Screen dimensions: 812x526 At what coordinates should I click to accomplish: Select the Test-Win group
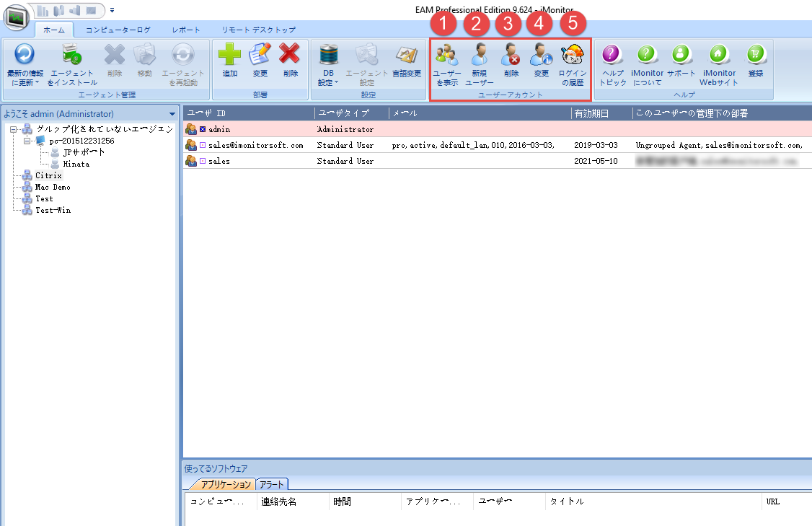53,211
